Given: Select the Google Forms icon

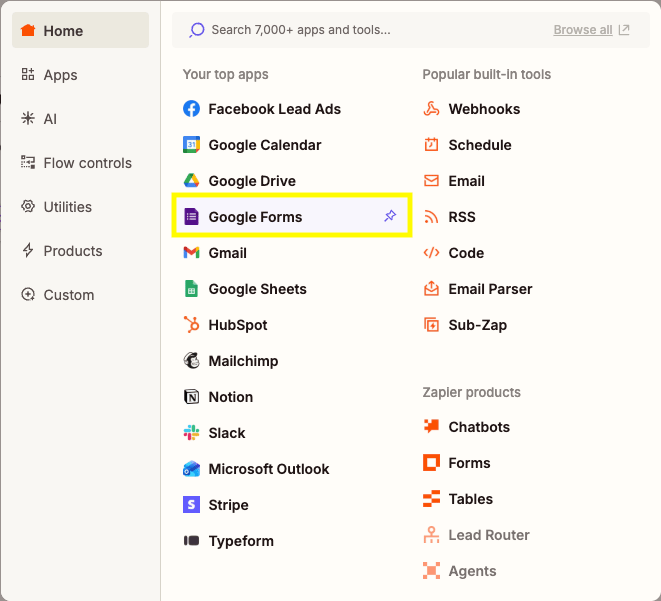Looking at the screenshot, I should click(x=191, y=217).
